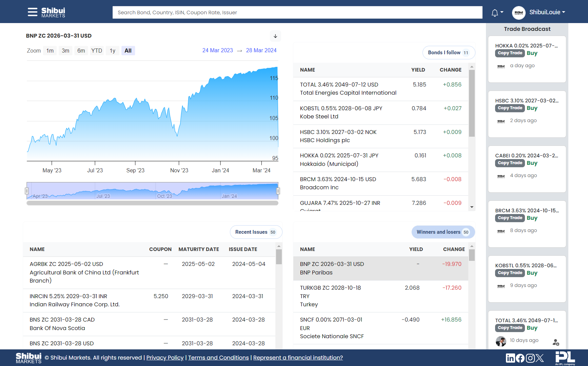Click the chart start date 24 Mar 2023
The image size is (588, 366).
[x=218, y=50]
